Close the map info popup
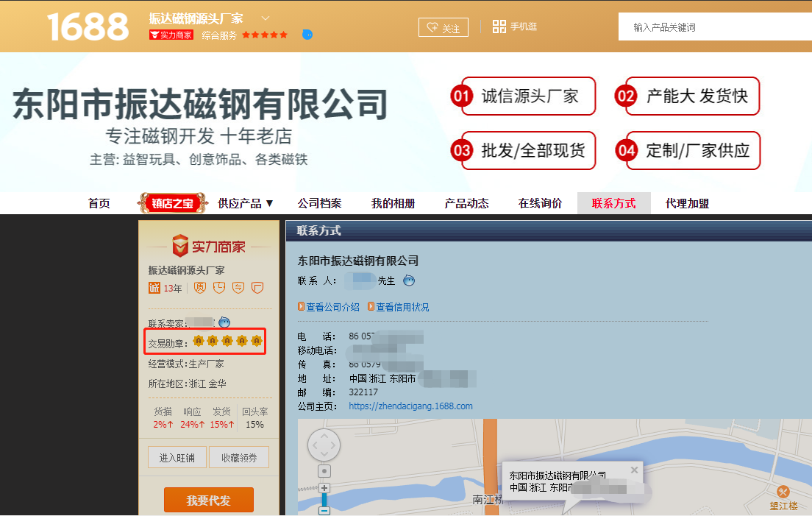 (634, 470)
